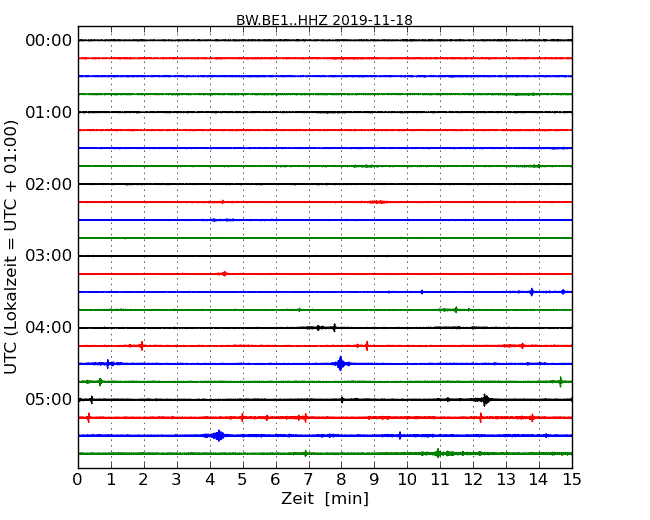Click x-axis tick label 7
This screenshot has width=650, height=520.
pos(308,479)
